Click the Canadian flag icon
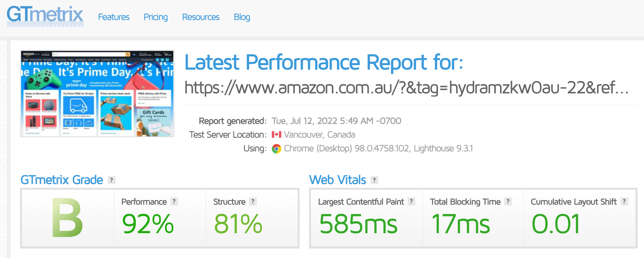 pos(276,135)
